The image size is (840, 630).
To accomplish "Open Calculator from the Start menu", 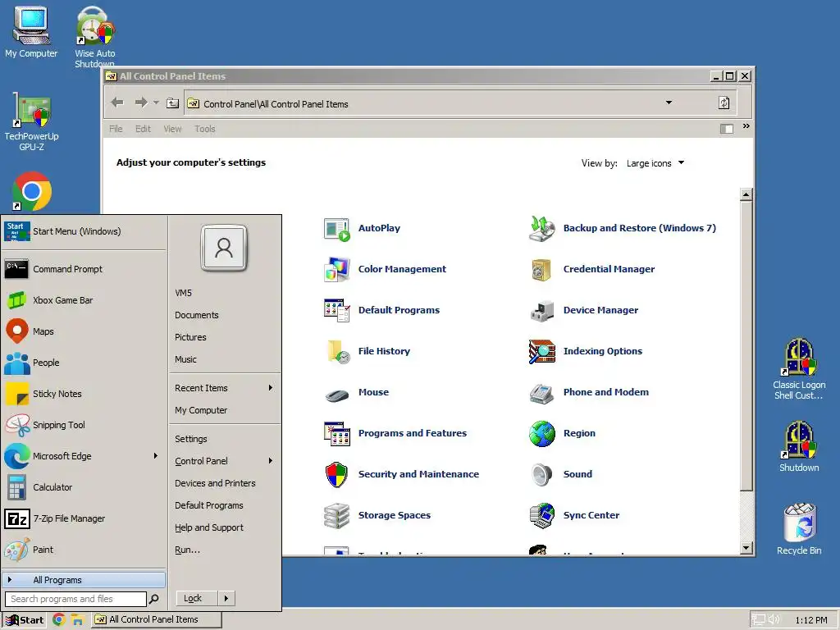I will [84, 487].
